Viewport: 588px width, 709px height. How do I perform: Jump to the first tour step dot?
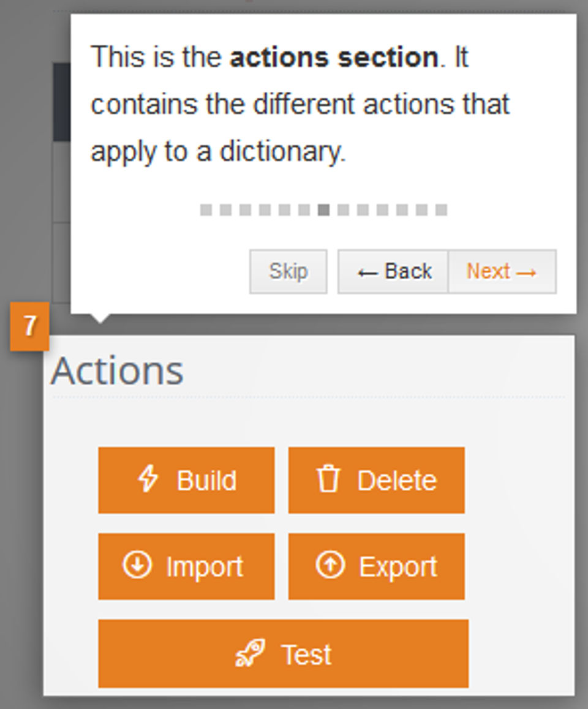pyautogui.click(x=206, y=211)
